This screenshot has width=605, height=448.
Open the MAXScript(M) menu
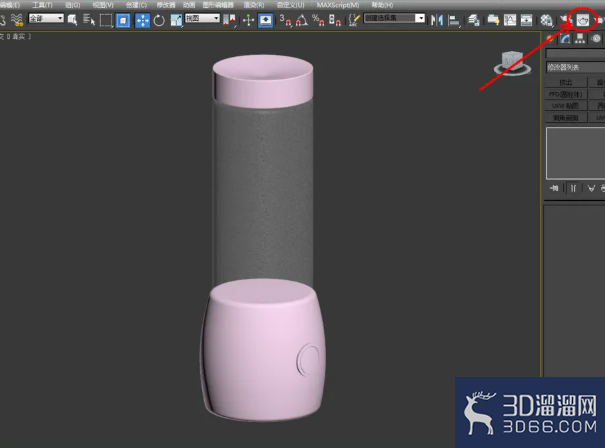point(338,5)
